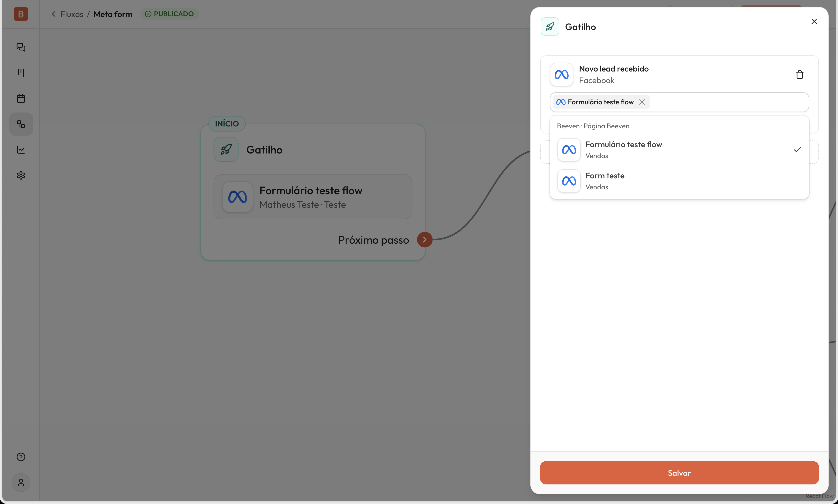Image resolution: width=838 pixels, height=504 pixels.
Task: Open the calendar icon in sidebar
Action: pyautogui.click(x=21, y=99)
